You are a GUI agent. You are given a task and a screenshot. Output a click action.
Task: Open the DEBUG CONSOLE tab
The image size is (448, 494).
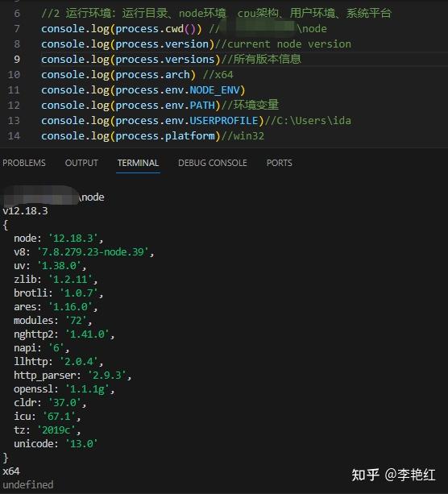click(x=213, y=163)
